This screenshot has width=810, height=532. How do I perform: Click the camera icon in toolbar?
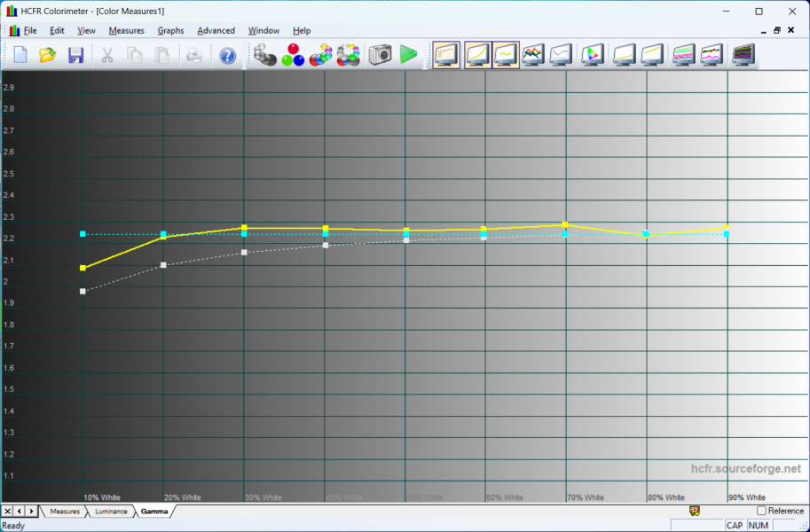click(381, 55)
